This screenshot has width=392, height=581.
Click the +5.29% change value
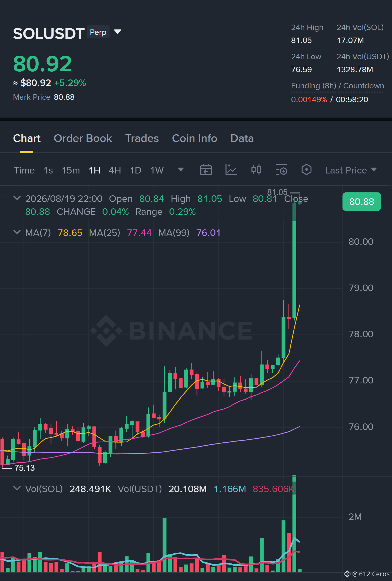tap(70, 83)
